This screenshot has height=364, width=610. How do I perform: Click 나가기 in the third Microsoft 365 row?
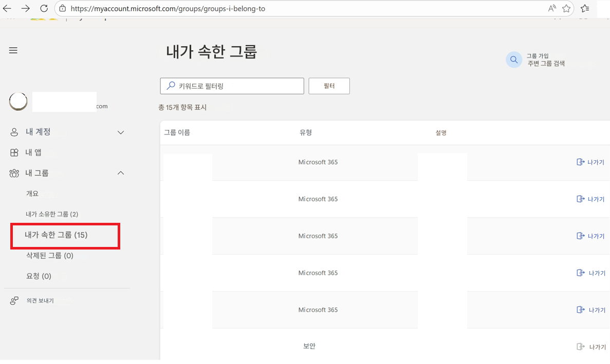coord(590,236)
